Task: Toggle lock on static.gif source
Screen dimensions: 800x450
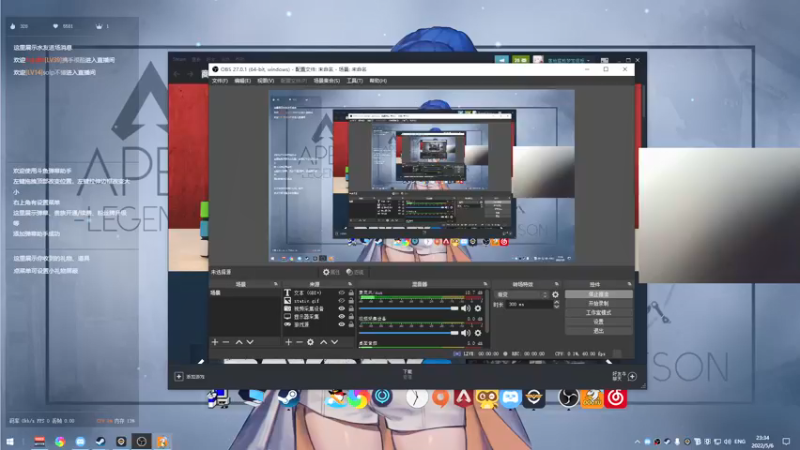Action: coord(351,301)
